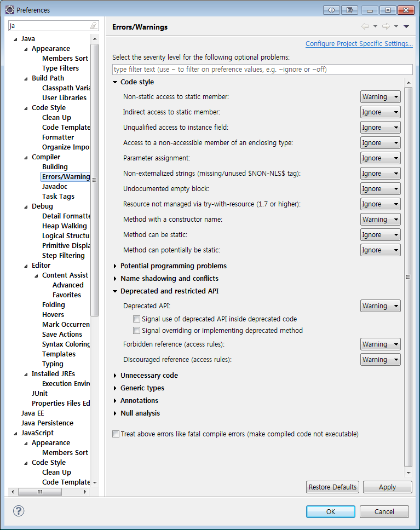Select JUnit in preferences tree
Image resolution: width=420 pixels, height=530 pixels.
39,394
